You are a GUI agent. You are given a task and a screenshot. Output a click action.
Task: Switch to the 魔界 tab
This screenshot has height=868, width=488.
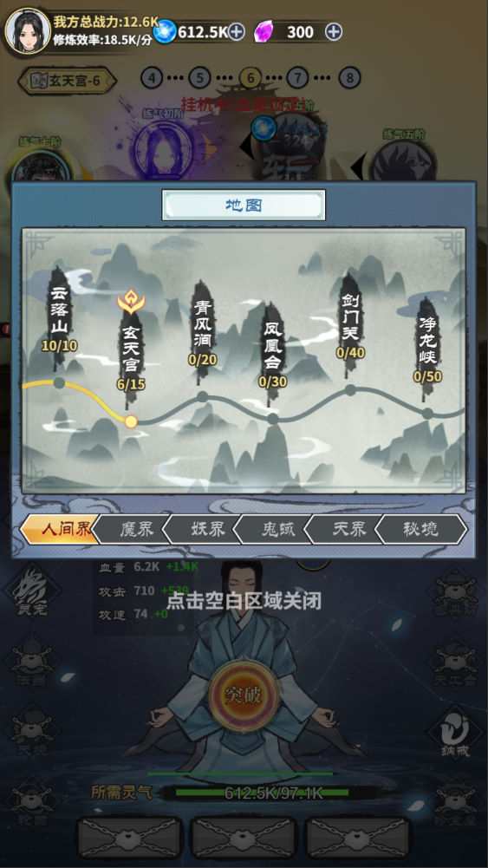pos(133,529)
